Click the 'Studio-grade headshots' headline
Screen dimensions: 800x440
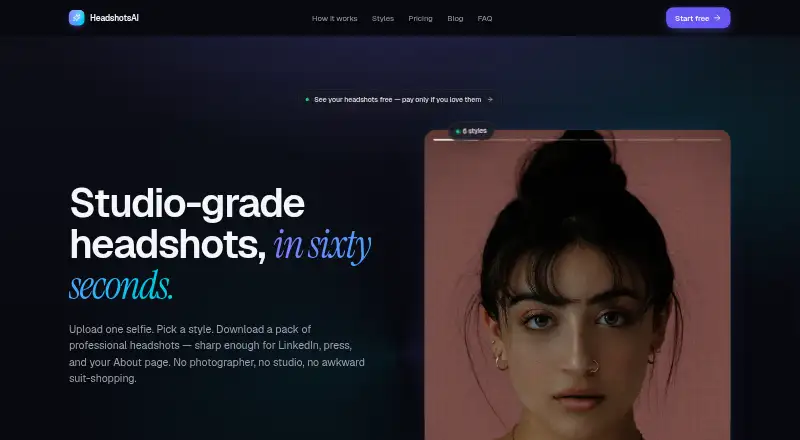point(188,224)
